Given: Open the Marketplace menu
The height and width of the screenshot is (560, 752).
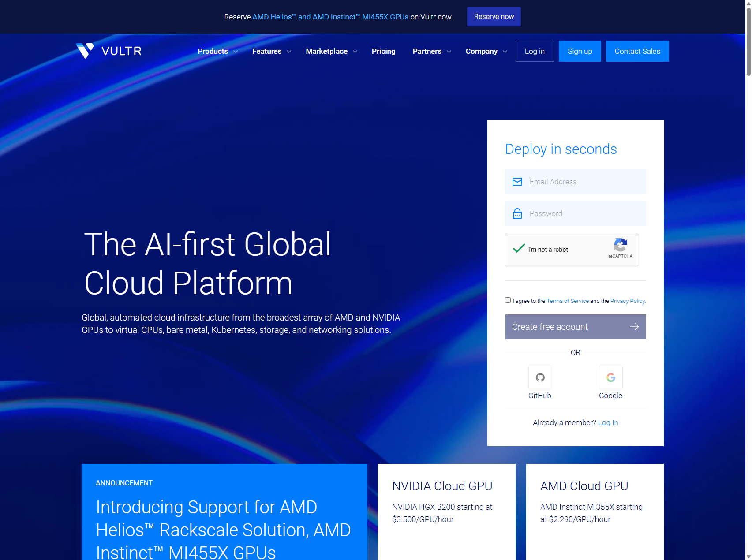Looking at the screenshot, I should click(x=327, y=51).
